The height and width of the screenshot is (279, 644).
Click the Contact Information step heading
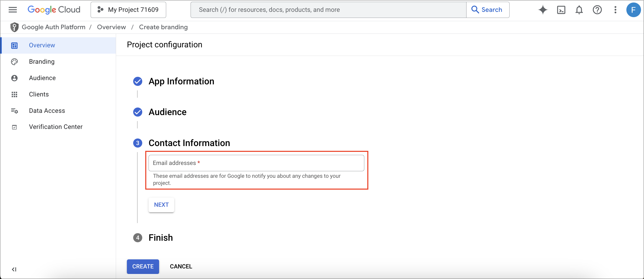pyautogui.click(x=189, y=143)
